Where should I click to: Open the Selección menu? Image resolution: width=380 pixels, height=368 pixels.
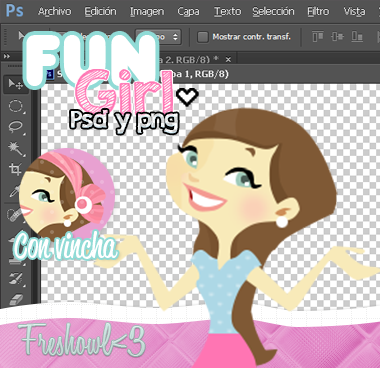coord(273,11)
